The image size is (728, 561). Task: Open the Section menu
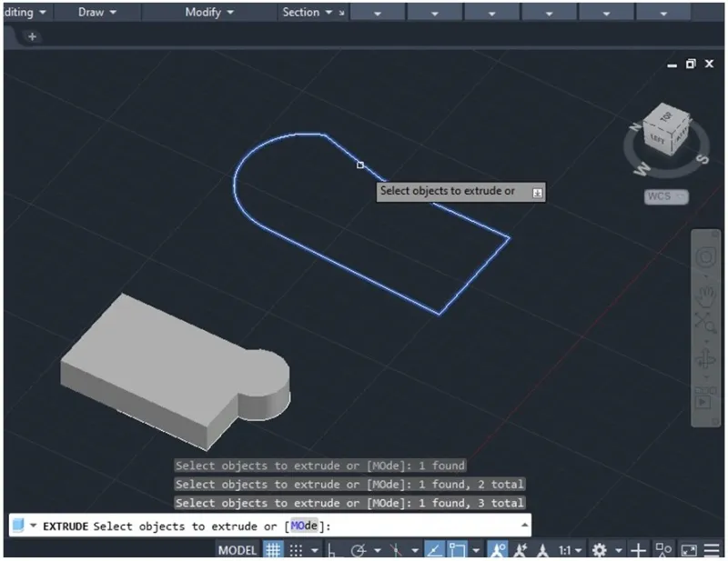point(303,12)
